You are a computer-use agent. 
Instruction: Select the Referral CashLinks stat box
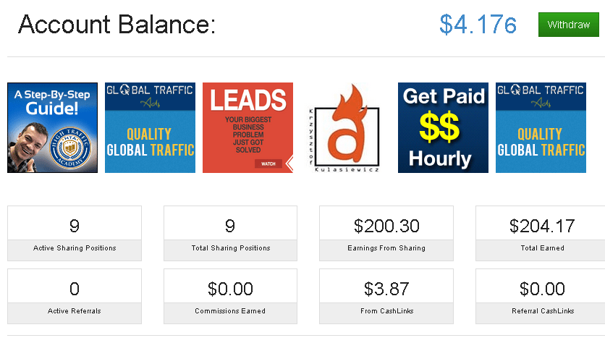[541, 296]
